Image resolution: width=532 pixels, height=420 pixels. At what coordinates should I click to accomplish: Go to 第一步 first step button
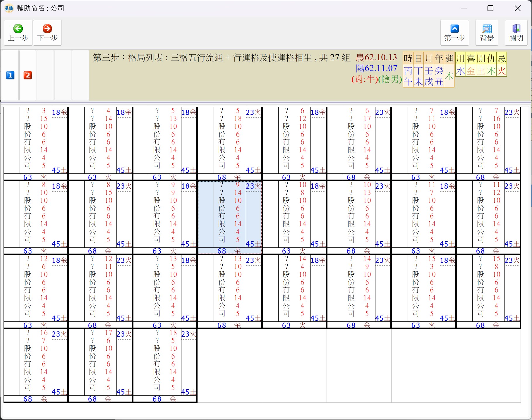454,32
